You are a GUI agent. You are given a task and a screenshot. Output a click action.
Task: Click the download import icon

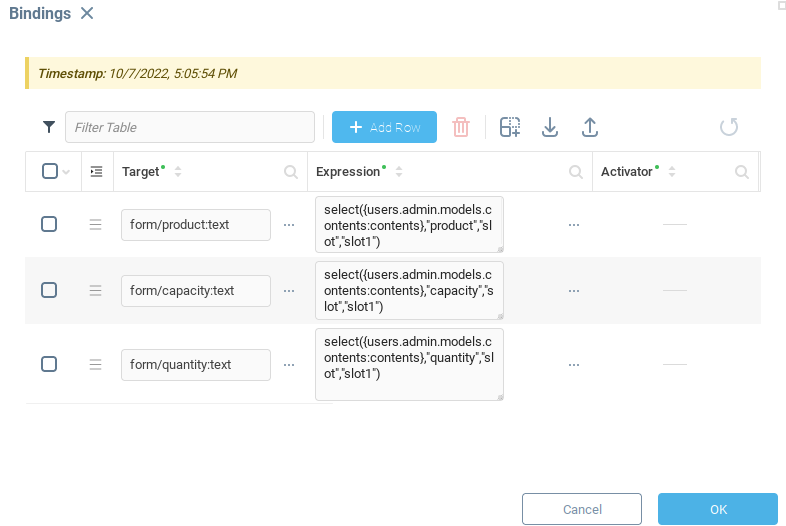549,127
